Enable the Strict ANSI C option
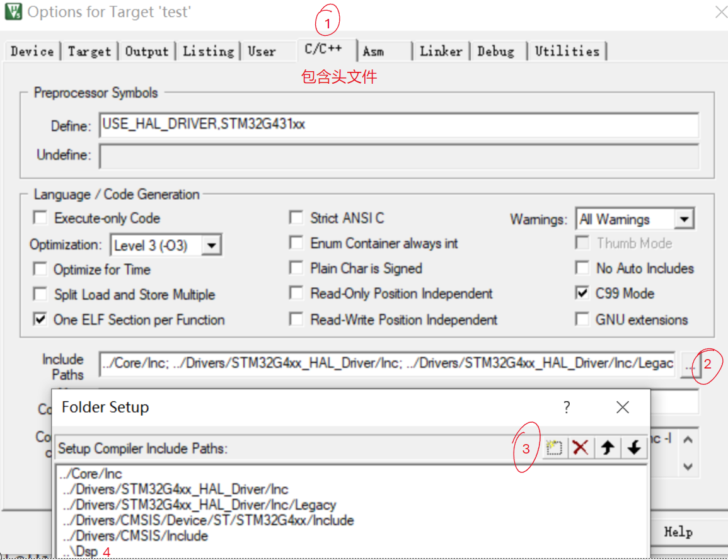Image resolution: width=728 pixels, height=560 pixels. (x=296, y=218)
